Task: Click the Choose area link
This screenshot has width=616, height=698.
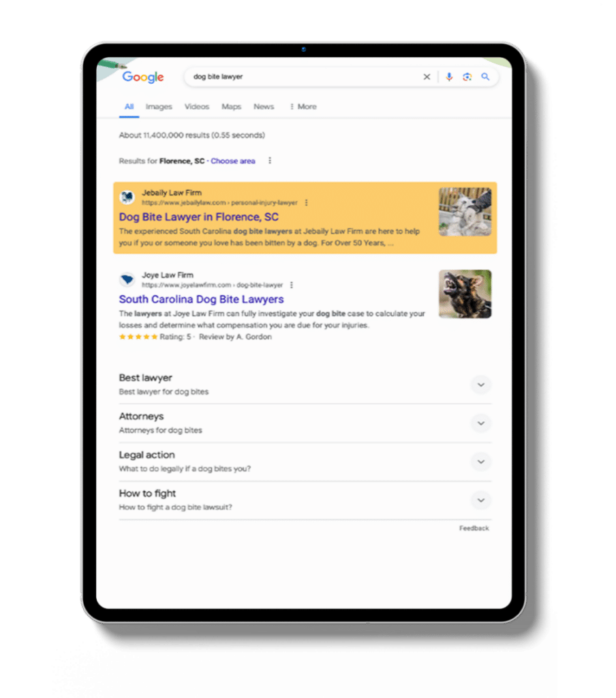Action: click(233, 161)
